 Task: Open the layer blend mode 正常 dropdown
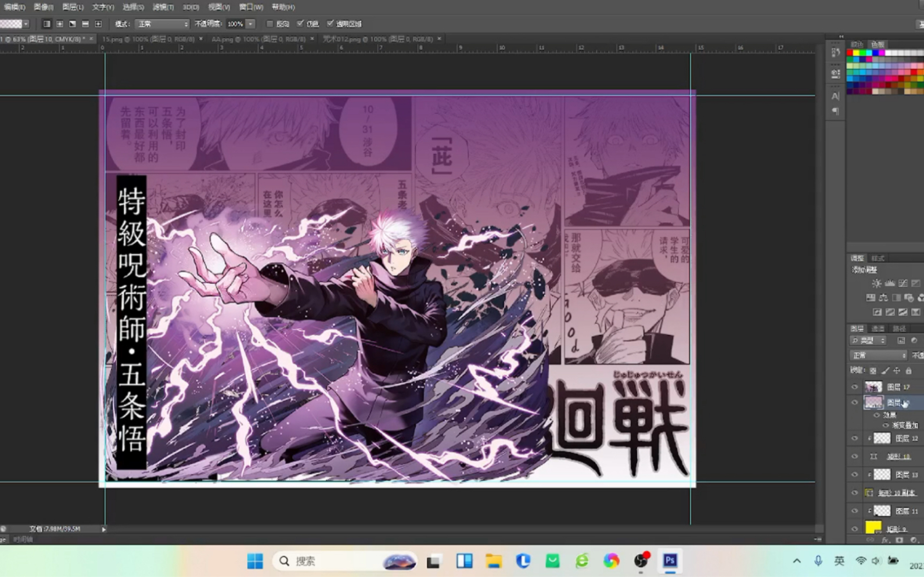coord(878,355)
